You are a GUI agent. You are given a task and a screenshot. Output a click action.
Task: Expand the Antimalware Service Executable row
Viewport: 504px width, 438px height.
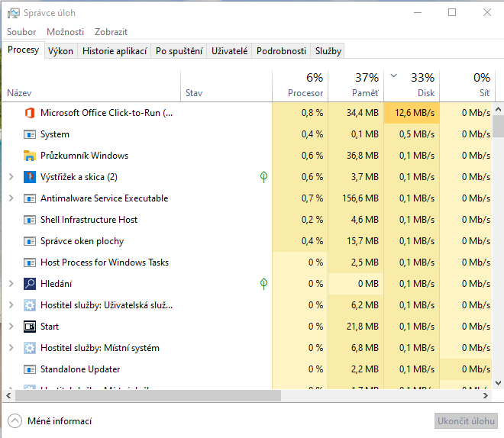click(11, 198)
